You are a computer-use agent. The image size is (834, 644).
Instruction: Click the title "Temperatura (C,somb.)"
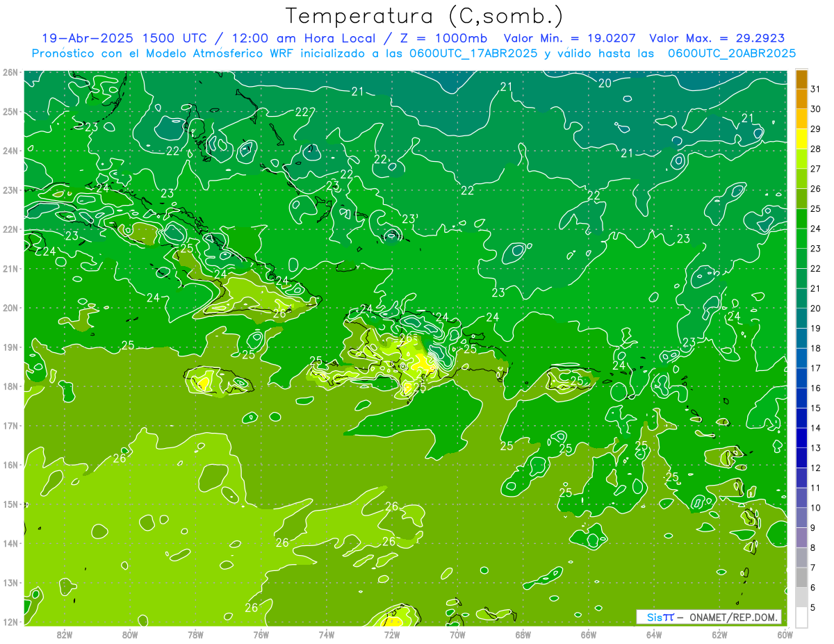[x=425, y=17]
